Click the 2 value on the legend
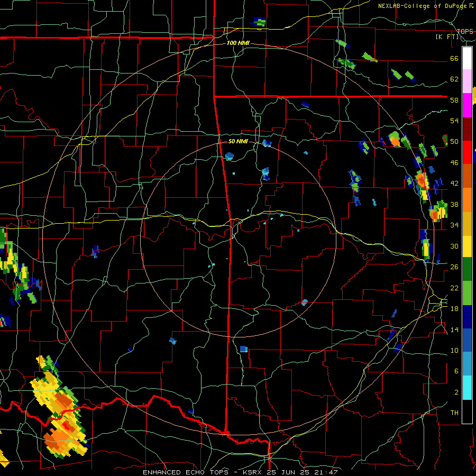476x476 pixels. click(x=456, y=392)
